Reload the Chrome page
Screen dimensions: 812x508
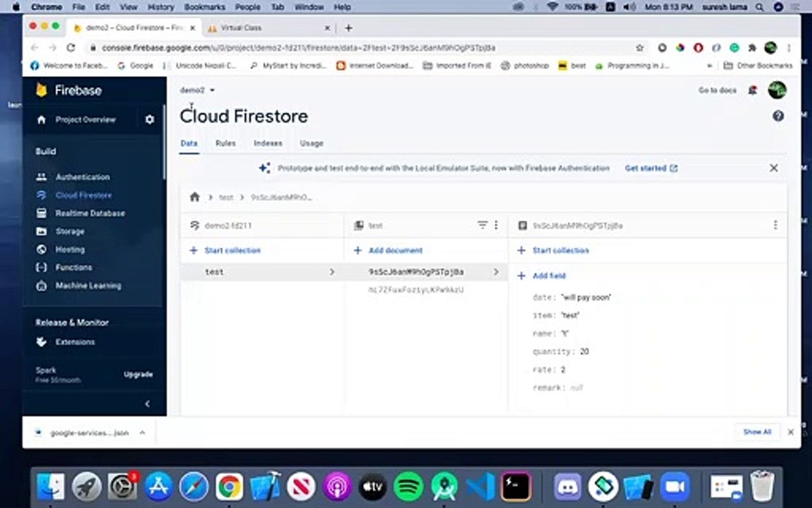(71, 48)
